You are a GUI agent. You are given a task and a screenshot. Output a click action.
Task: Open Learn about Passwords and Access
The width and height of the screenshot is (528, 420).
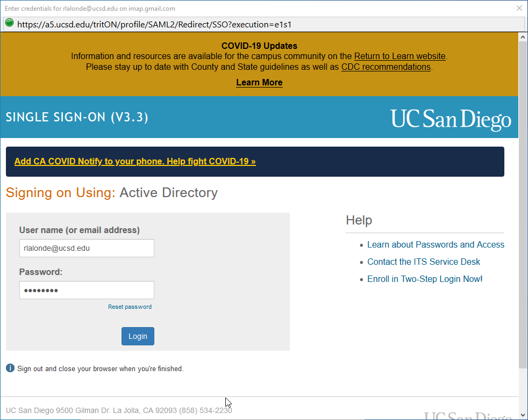point(436,244)
